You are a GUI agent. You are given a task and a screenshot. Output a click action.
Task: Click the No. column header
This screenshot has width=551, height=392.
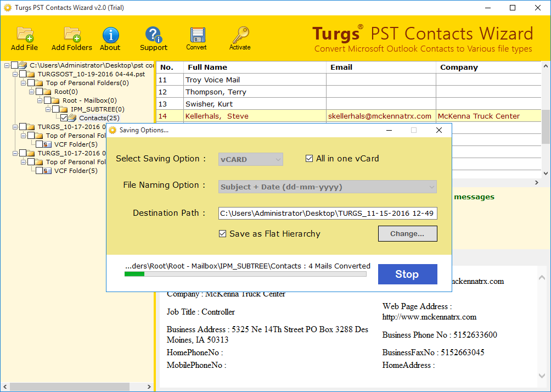170,67
